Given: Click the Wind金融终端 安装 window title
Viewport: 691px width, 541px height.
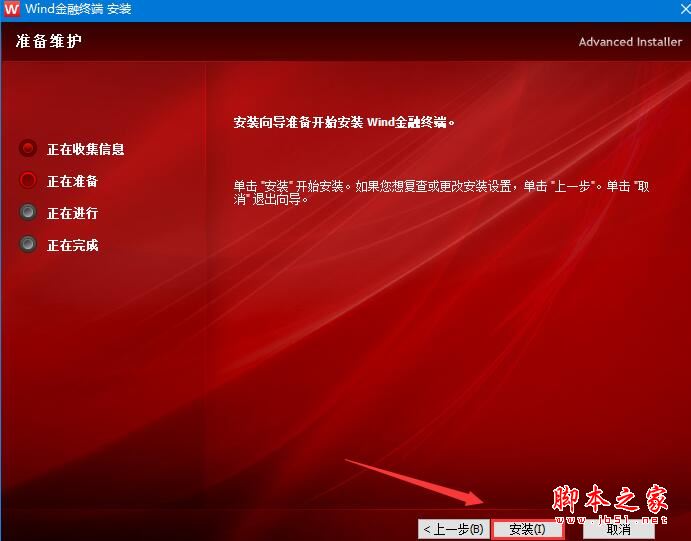Looking at the screenshot, I should point(78,9).
